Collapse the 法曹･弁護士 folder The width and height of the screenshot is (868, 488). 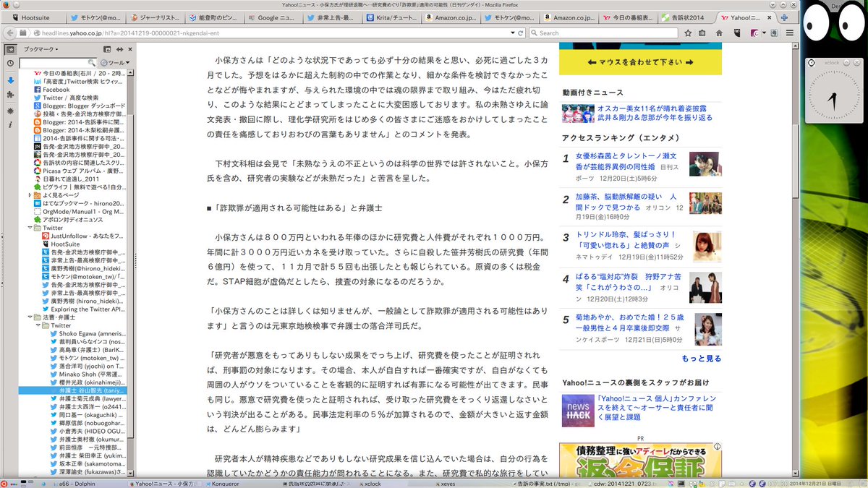coord(30,317)
